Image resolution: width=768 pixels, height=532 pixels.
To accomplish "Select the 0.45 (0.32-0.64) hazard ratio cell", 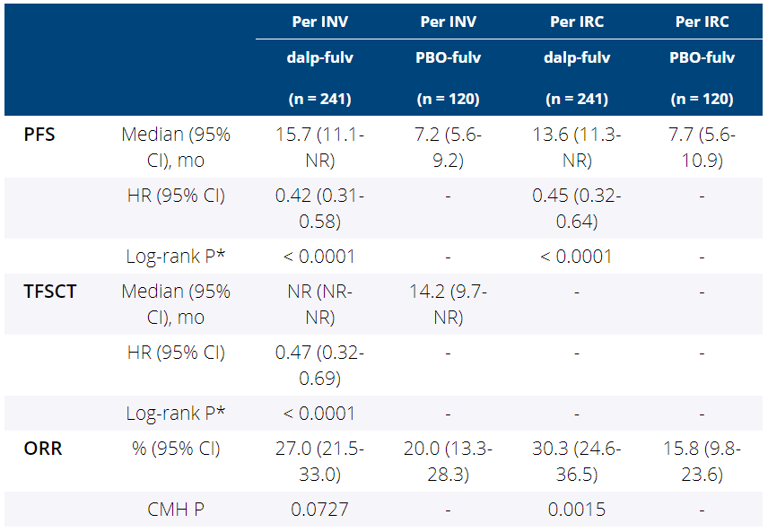I will tap(577, 208).
